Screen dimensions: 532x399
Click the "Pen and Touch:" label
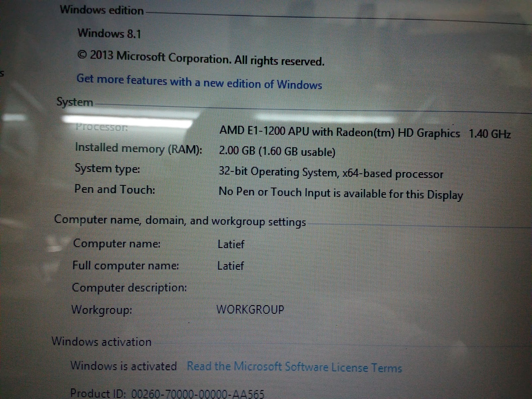click(x=114, y=189)
